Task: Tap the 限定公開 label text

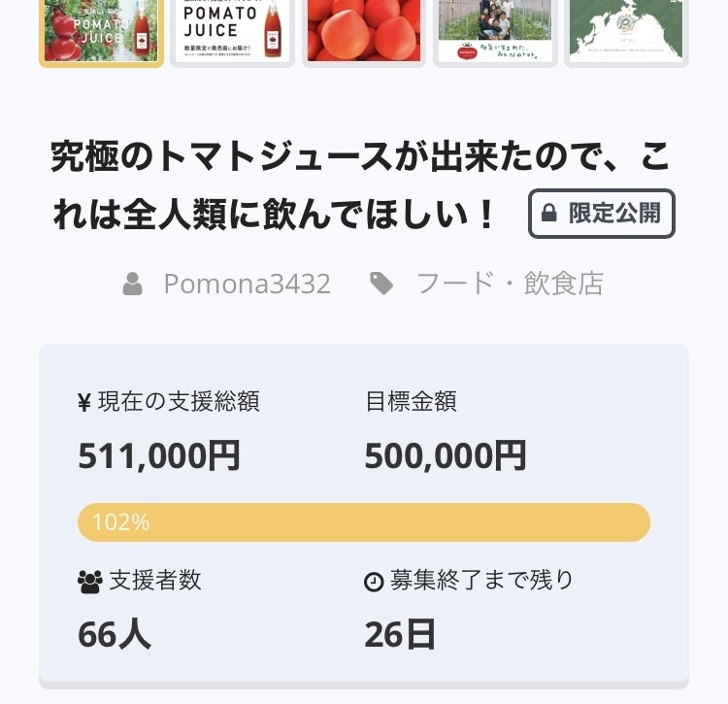Action: pos(614,214)
